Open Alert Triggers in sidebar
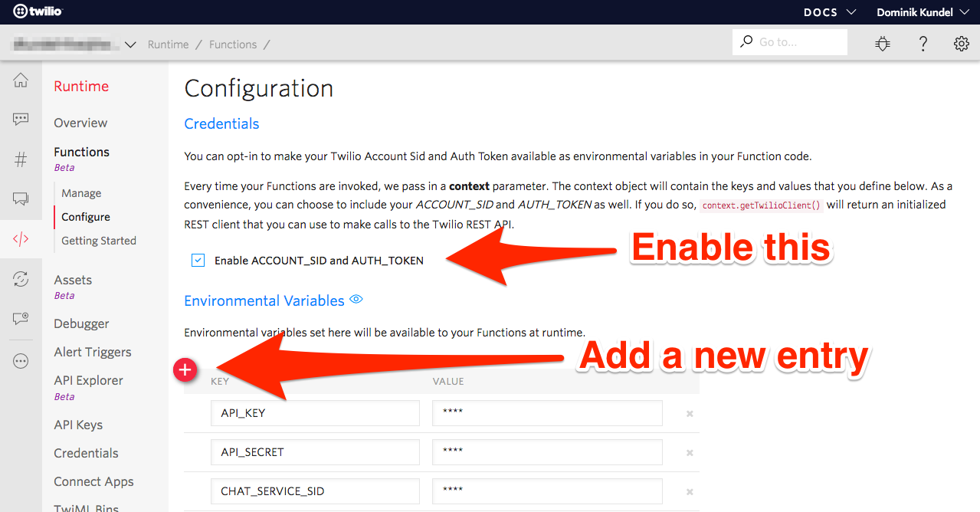This screenshot has height=512, width=980. click(93, 352)
